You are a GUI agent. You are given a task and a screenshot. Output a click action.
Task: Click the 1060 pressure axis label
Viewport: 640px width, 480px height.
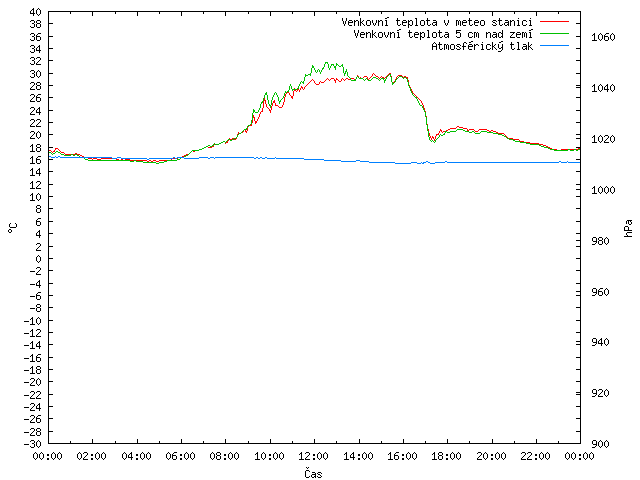(603, 38)
